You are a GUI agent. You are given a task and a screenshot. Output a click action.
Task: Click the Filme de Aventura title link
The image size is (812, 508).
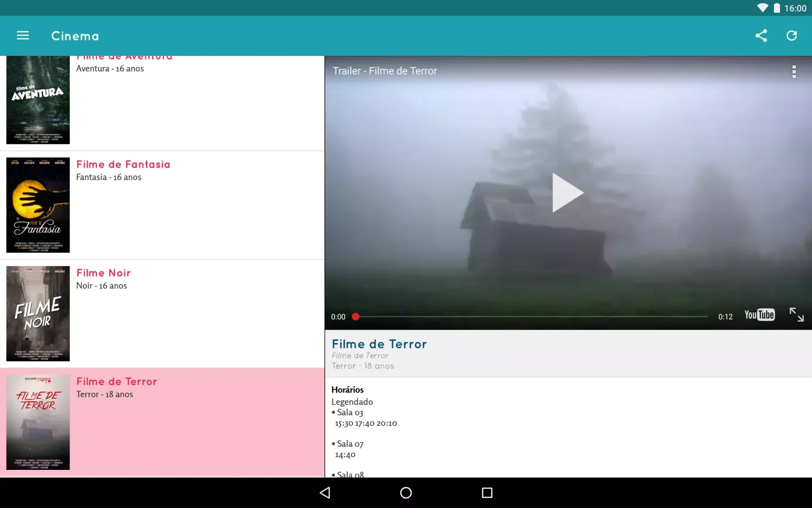click(x=124, y=56)
